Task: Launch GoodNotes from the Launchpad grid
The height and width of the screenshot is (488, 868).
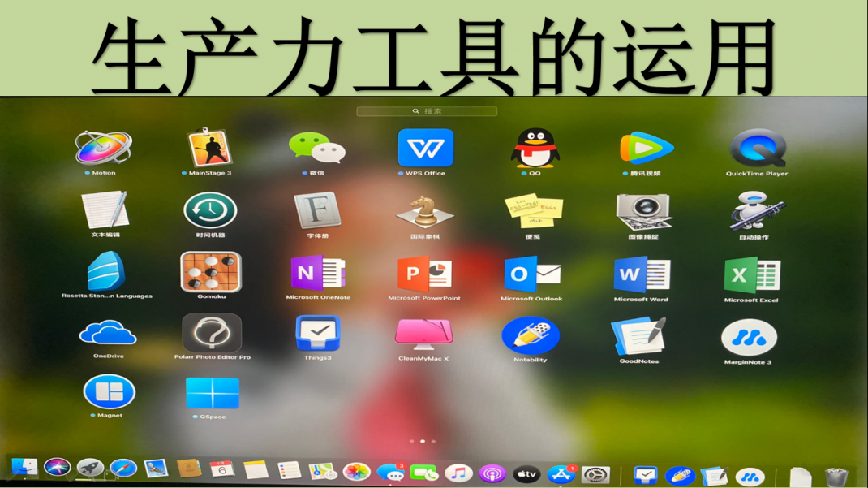Action: pyautogui.click(x=638, y=336)
